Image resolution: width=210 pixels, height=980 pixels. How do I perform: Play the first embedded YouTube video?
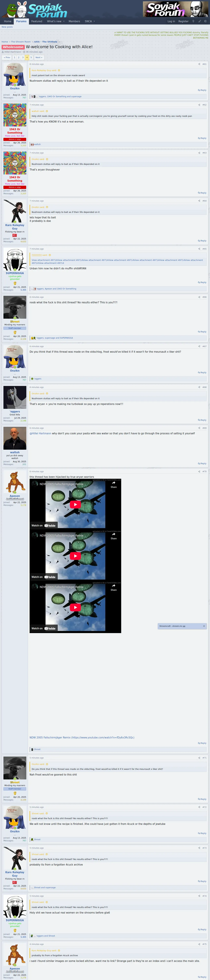75,505
